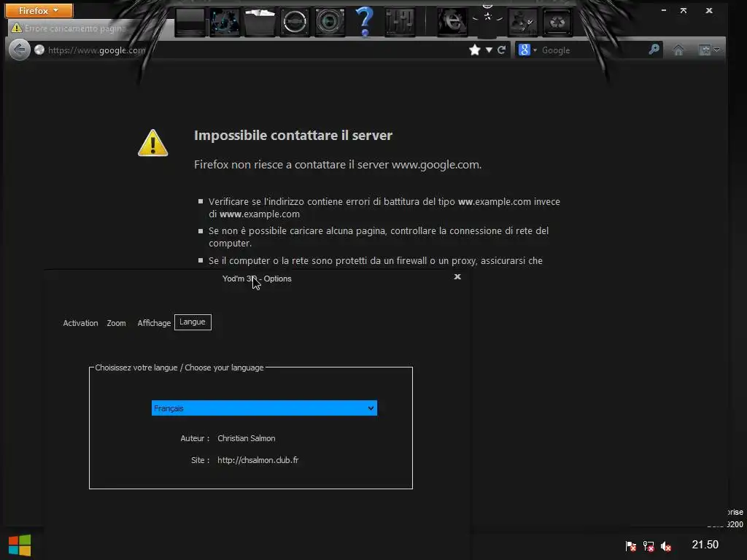The image size is (747, 560).
Task: Click the Yod'm 3D - Options title
Action: point(257,279)
